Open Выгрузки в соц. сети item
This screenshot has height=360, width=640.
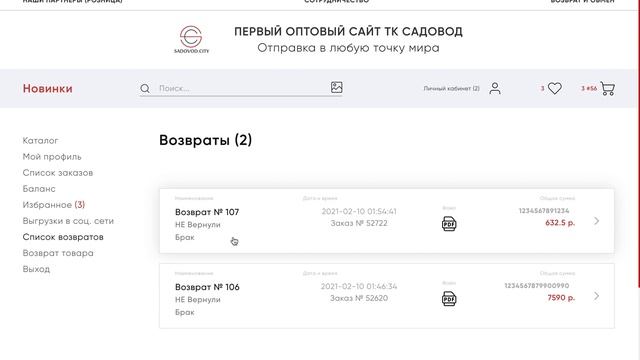click(68, 221)
